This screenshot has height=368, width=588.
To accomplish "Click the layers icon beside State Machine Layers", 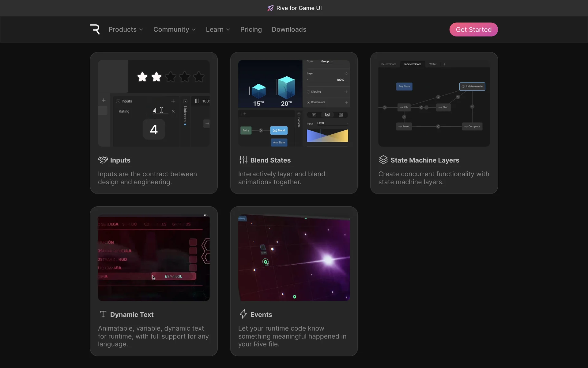I will click(x=383, y=160).
